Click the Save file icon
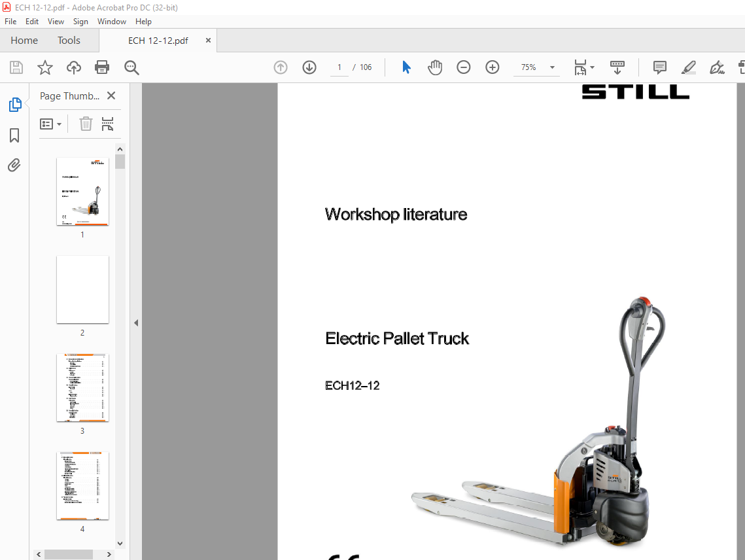 point(16,67)
